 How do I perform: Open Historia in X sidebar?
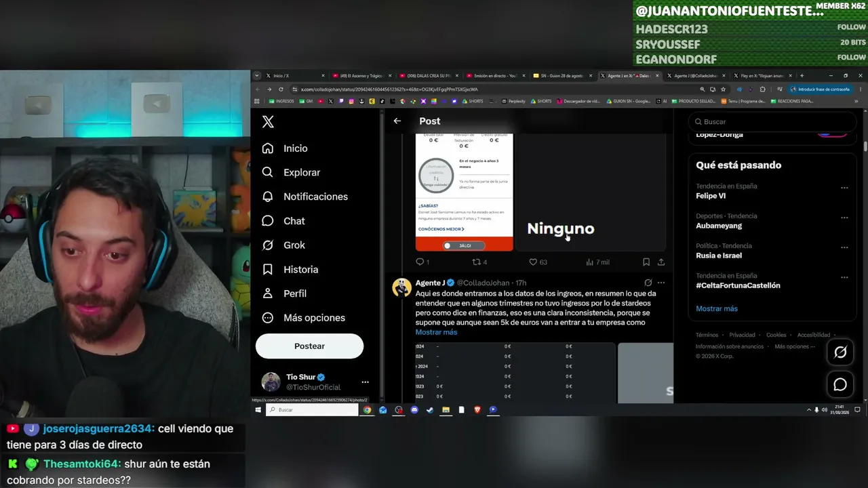pos(290,269)
